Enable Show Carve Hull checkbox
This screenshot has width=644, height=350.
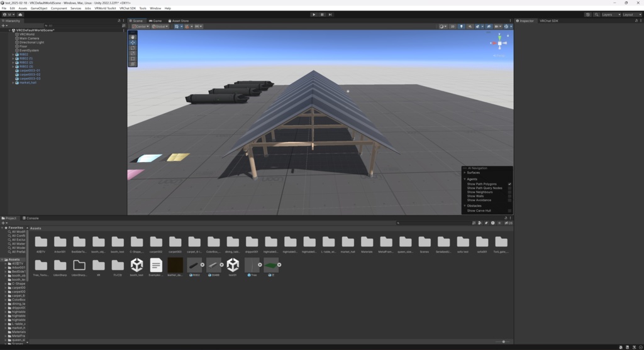click(509, 211)
